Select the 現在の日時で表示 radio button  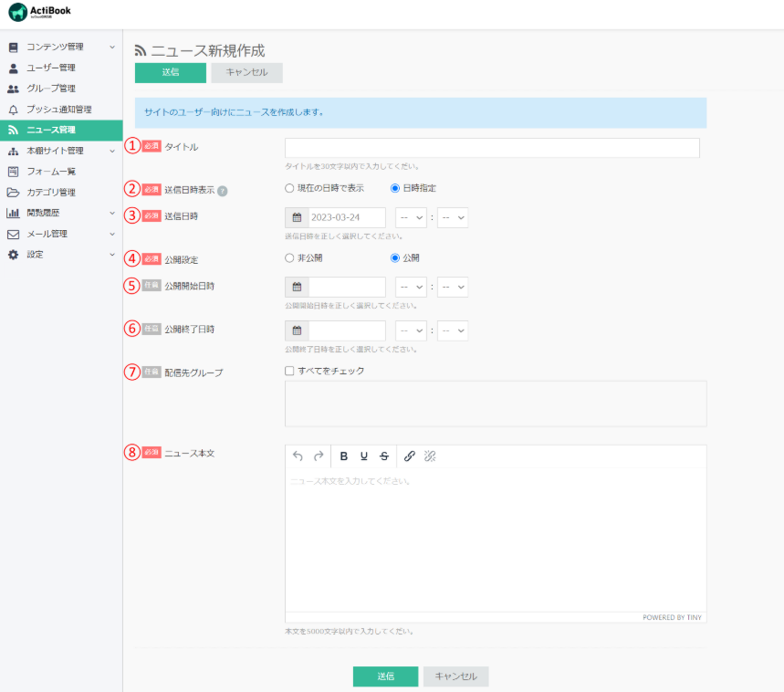pos(289,188)
